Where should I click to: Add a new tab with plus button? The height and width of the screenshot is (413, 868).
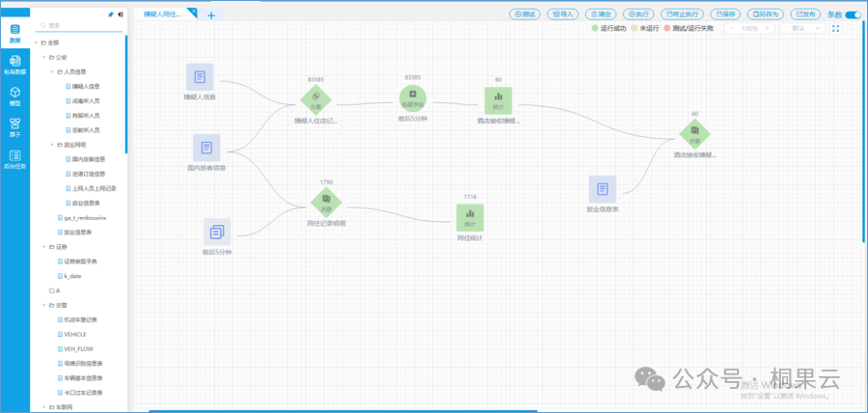click(x=211, y=14)
